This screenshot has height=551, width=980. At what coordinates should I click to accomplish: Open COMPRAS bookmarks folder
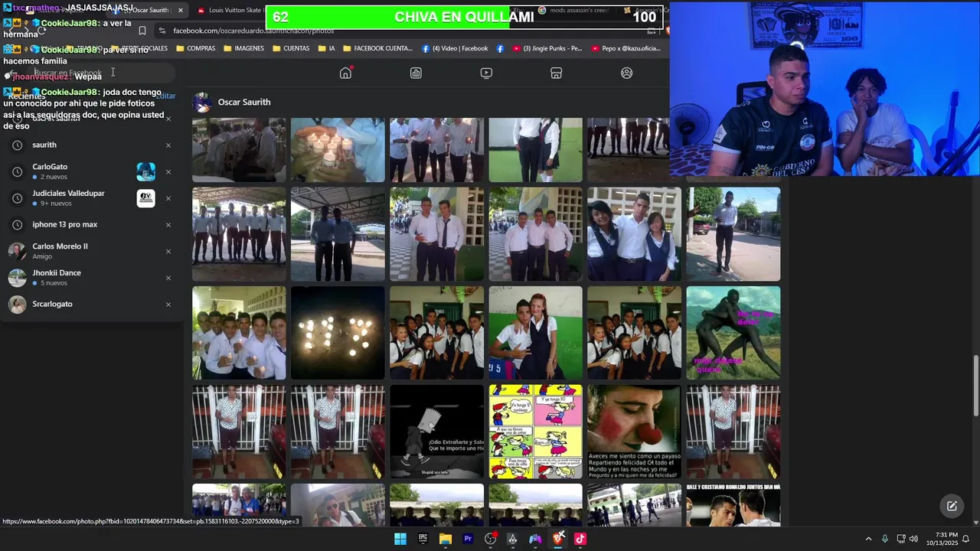click(x=195, y=48)
